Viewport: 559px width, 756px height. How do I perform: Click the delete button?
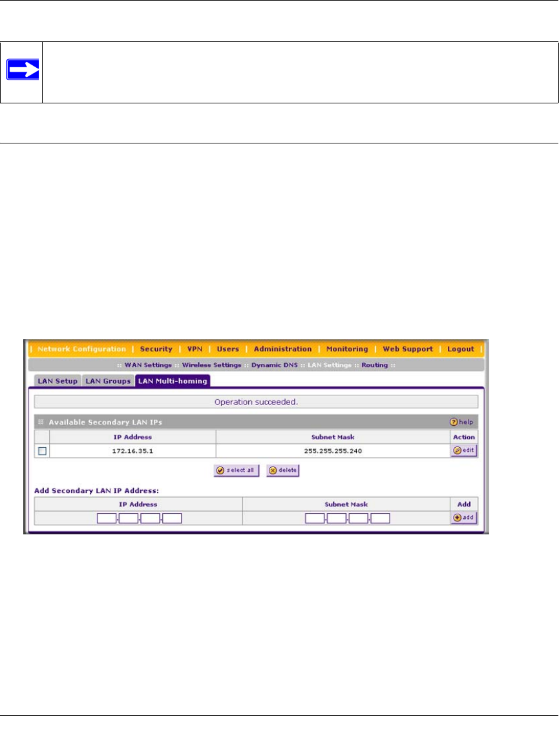[x=283, y=470]
